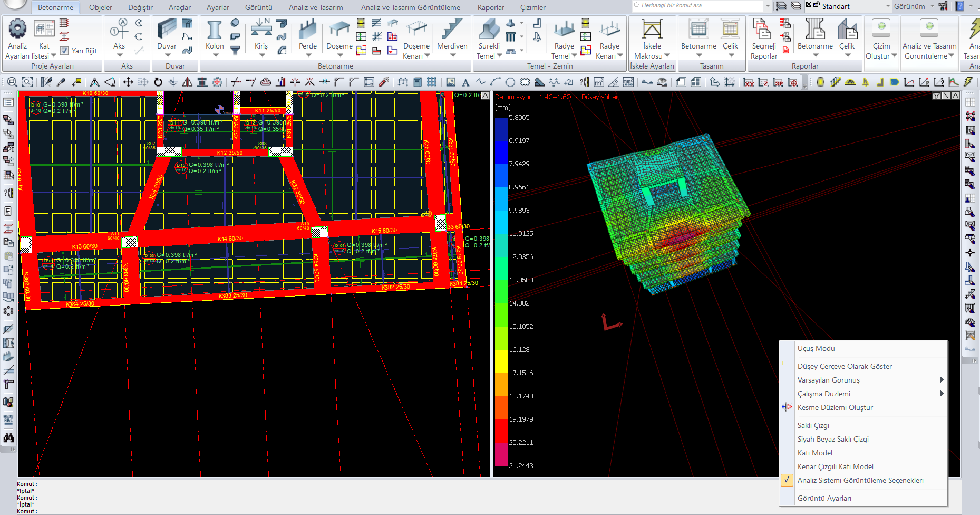Open the Analiz ve Tasarım tab
980x515 pixels.
point(316,7)
